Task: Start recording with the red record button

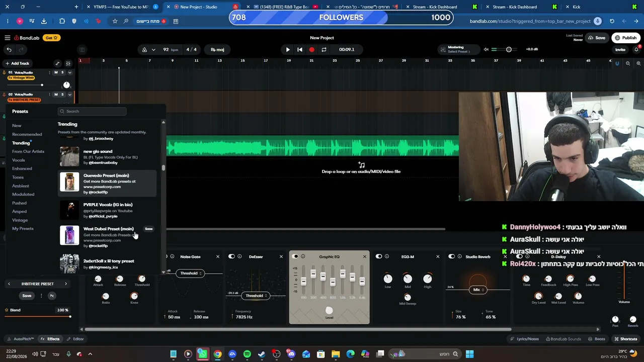Action: click(312, 49)
